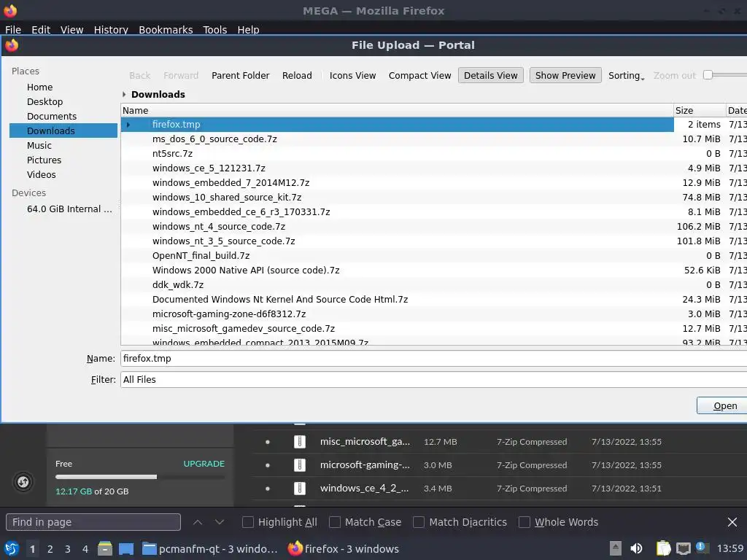Click the removable media tray icon
Screen dimensions: 747x560
(616, 548)
